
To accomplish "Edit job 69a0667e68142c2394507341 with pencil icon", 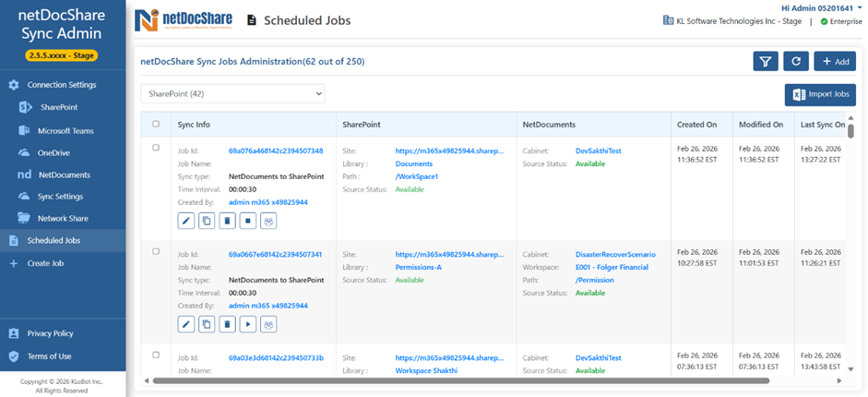I will tap(186, 324).
